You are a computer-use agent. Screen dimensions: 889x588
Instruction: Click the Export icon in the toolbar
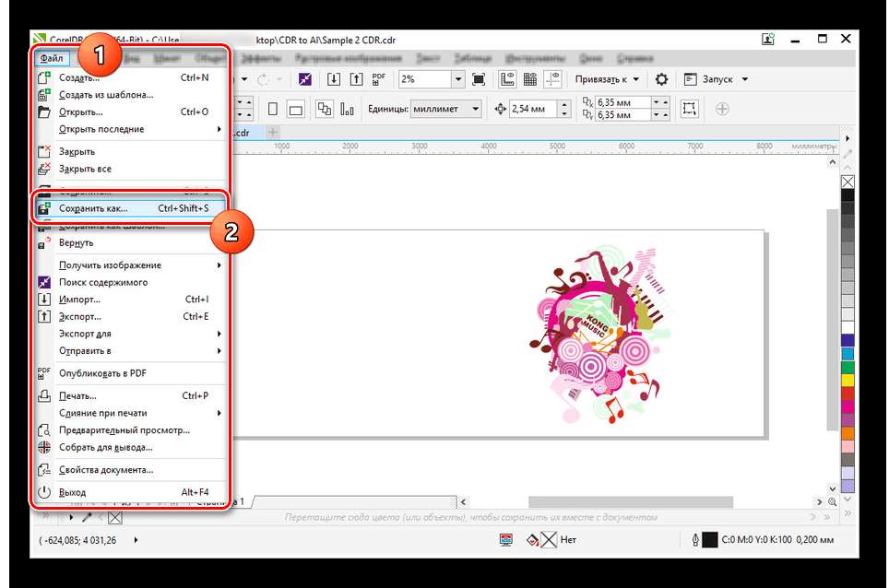[358, 79]
